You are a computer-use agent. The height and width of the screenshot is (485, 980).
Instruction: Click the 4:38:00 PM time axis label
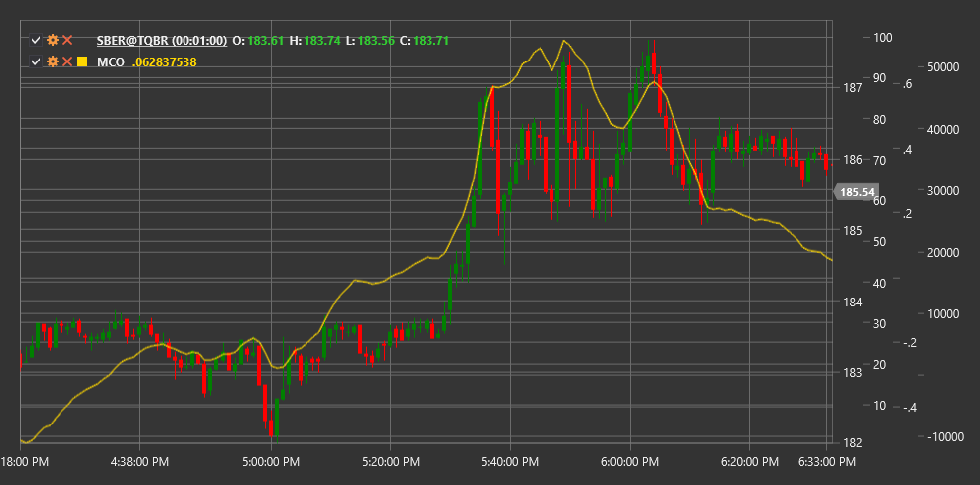(138, 462)
